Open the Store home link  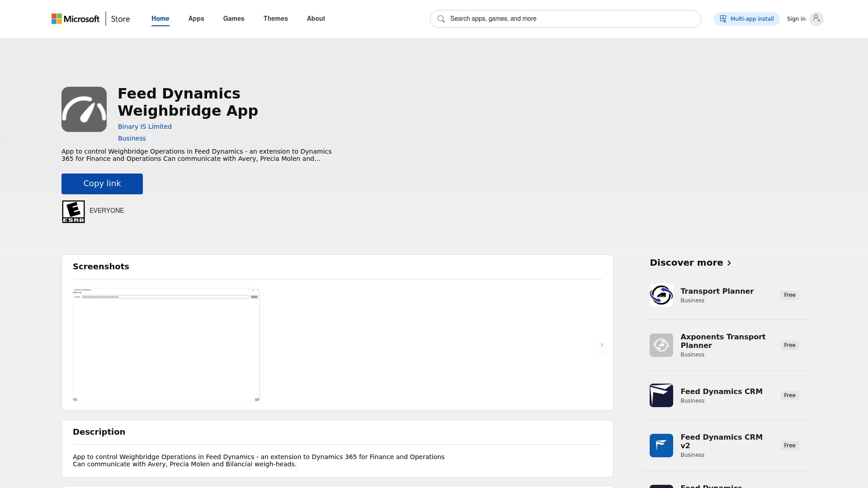click(120, 19)
